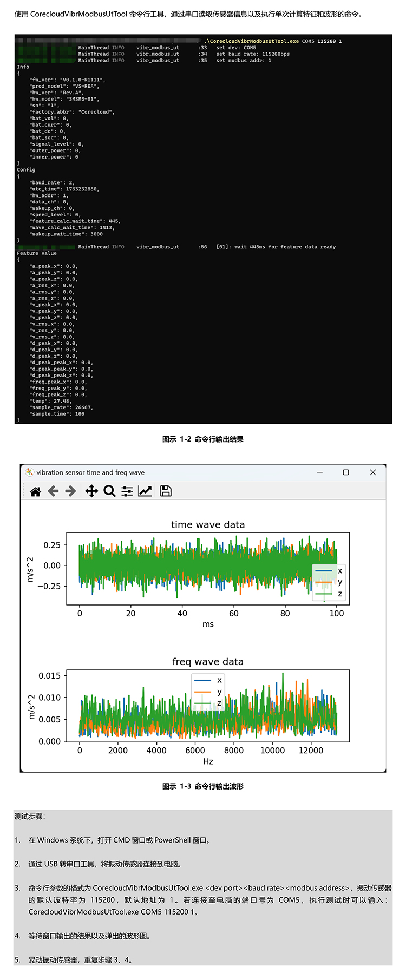Click the blue x swatch in time wave legend

(x=323, y=571)
